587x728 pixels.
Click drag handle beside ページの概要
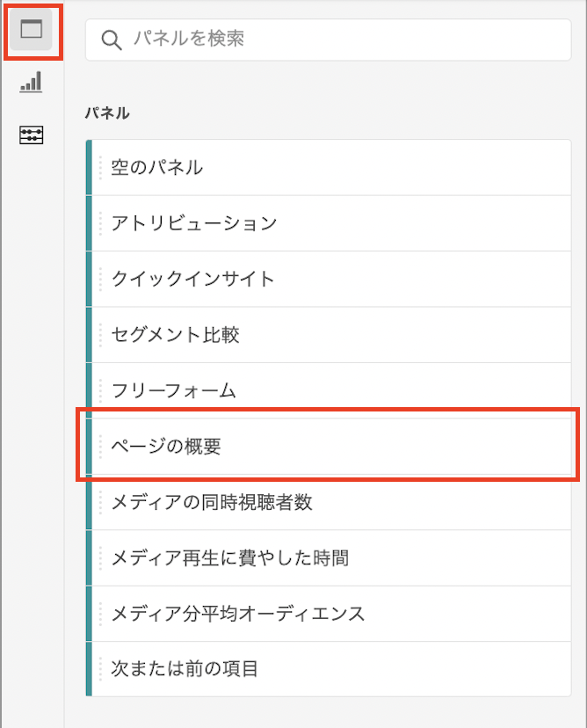click(100, 446)
